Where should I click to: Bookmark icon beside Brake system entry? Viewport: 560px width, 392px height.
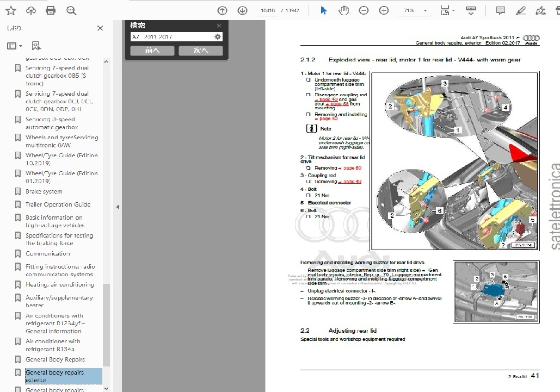17,191
